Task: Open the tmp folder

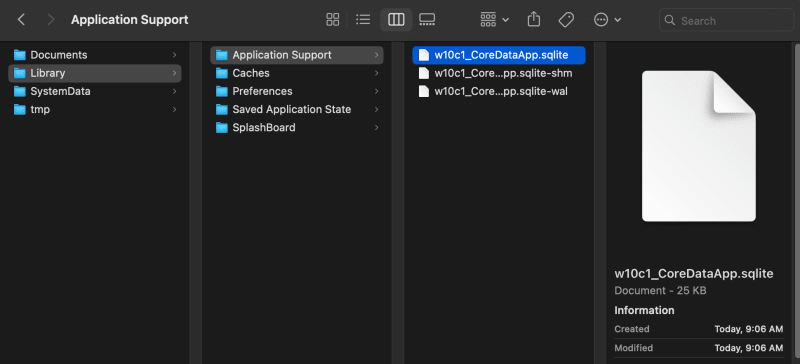Action: point(95,109)
